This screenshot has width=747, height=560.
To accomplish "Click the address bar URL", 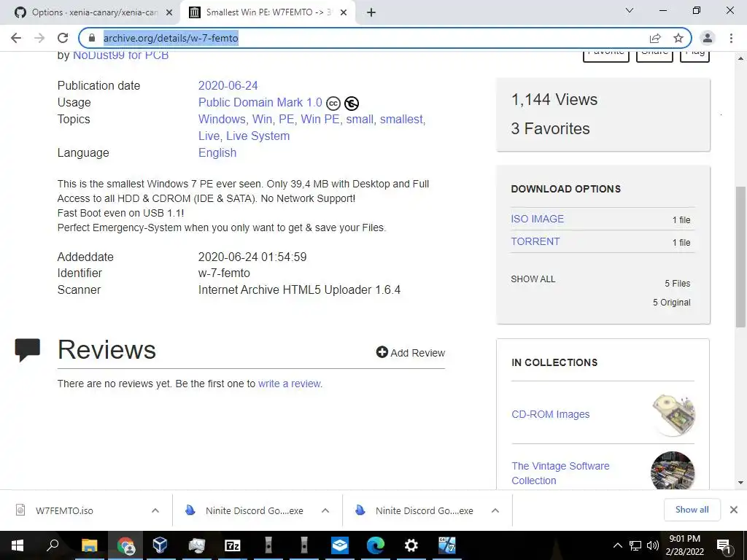I will (x=171, y=38).
